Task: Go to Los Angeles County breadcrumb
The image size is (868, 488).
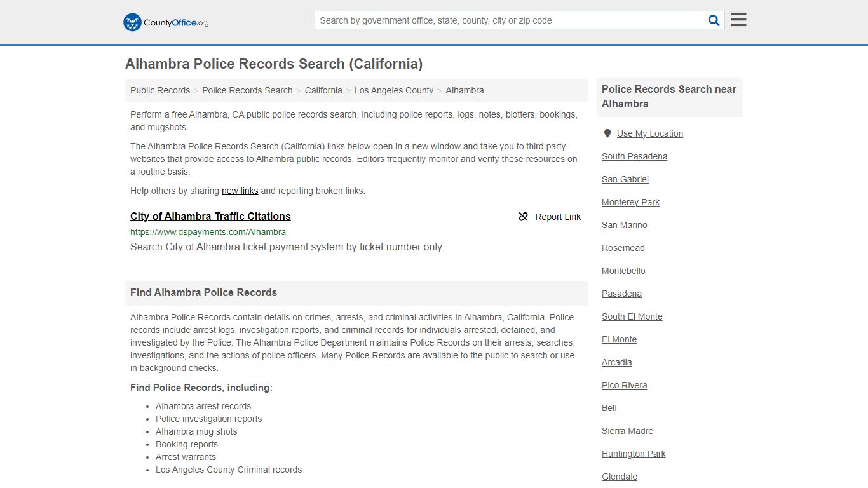Action: point(394,90)
